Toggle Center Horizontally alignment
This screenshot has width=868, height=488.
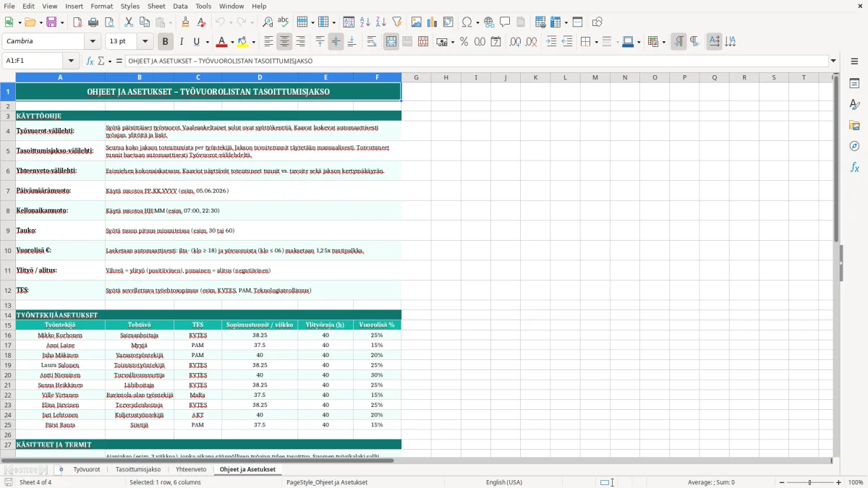tap(284, 42)
